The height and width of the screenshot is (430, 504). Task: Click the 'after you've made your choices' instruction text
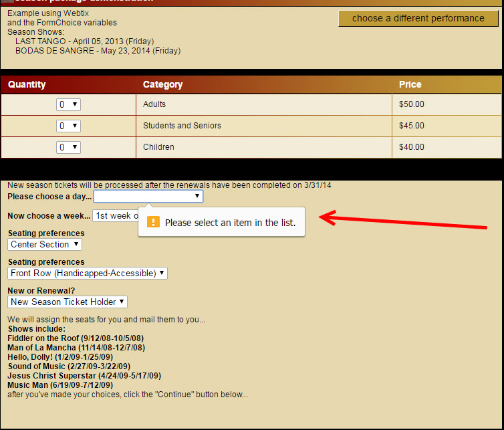[x=128, y=395]
